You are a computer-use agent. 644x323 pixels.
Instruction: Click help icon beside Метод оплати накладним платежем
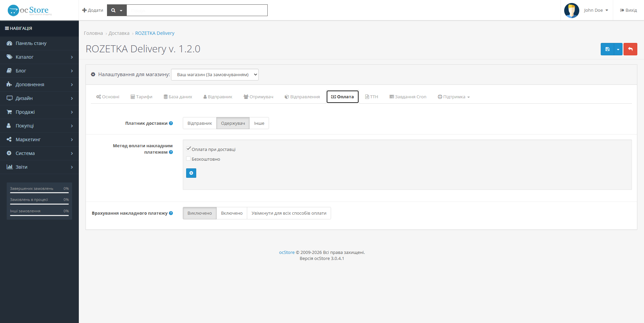tap(171, 152)
